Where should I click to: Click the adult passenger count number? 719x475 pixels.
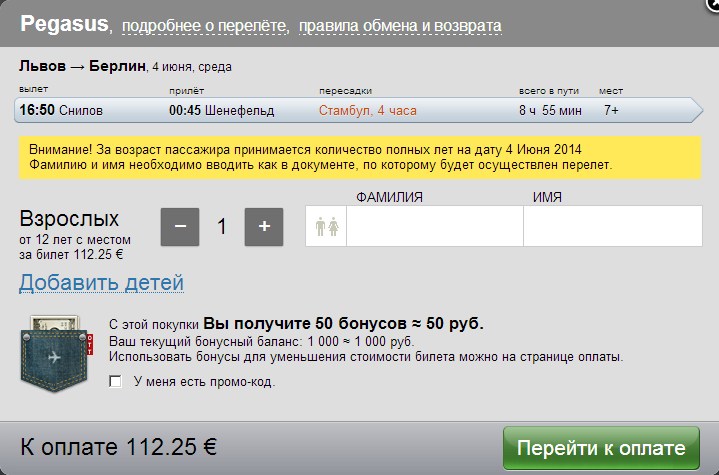click(222, 227)
